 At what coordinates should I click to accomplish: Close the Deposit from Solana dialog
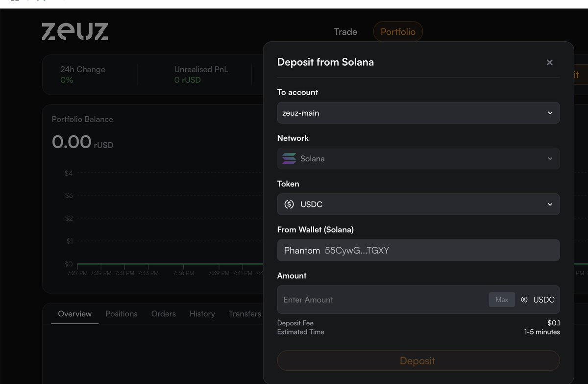pos(550,62)
